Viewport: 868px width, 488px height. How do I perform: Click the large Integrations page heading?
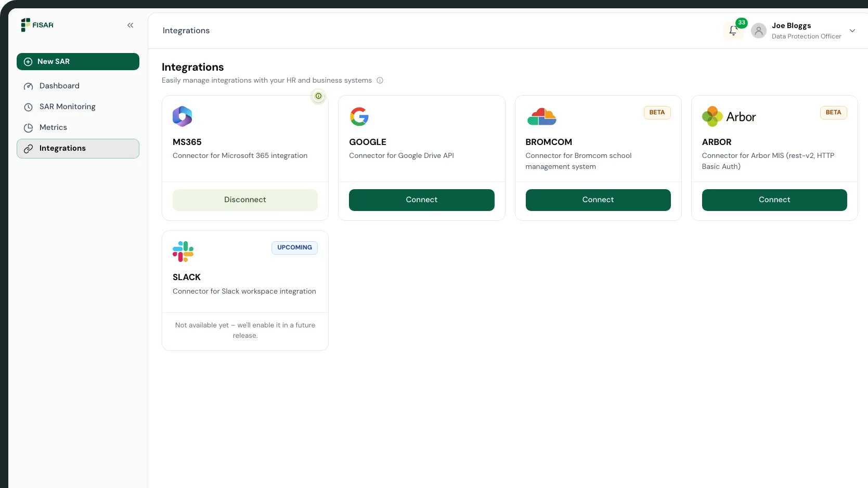[x=192, y=67]
